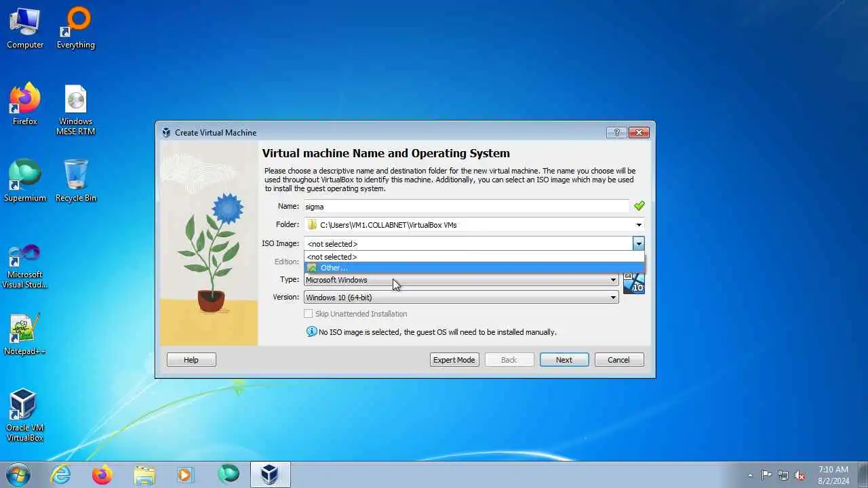Select the Recycle Bin icon
868x488 pixels.
pyautogui.click(x=76, y=182)
